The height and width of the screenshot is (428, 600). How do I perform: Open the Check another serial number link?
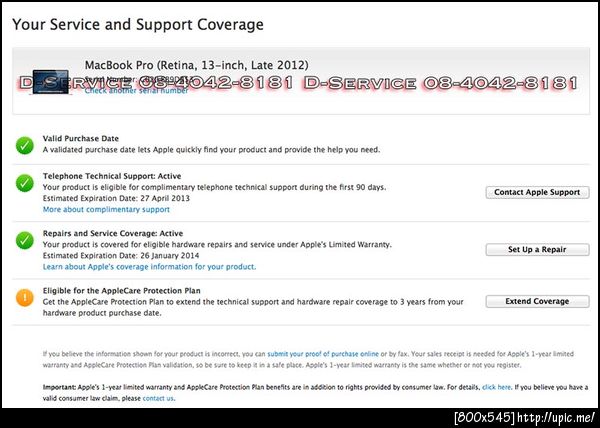tap(136, 91)
